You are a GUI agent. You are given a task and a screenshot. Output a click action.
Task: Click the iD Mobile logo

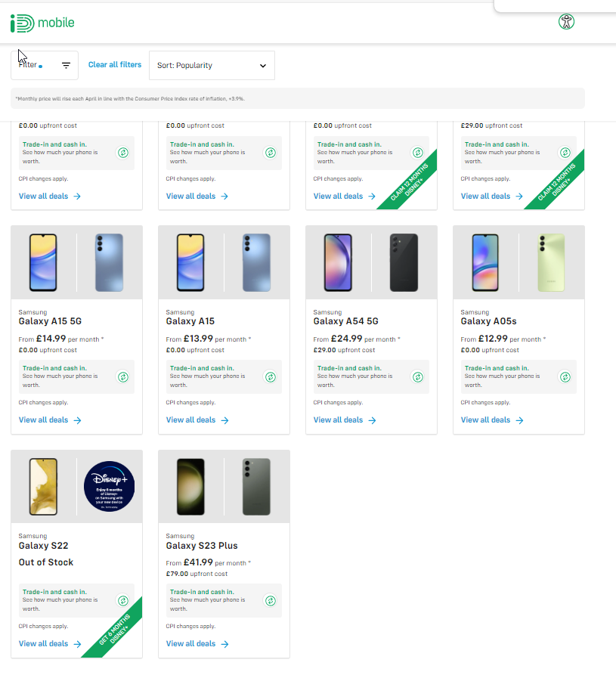[x=42, y=23]
